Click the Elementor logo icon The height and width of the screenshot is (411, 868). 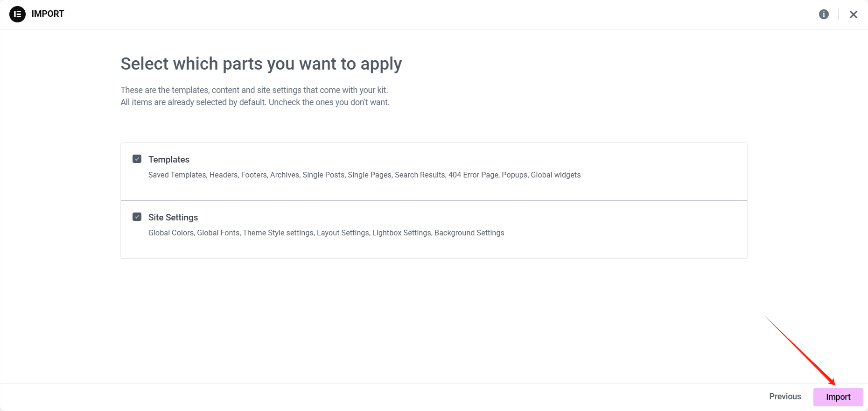click(17, 14)
